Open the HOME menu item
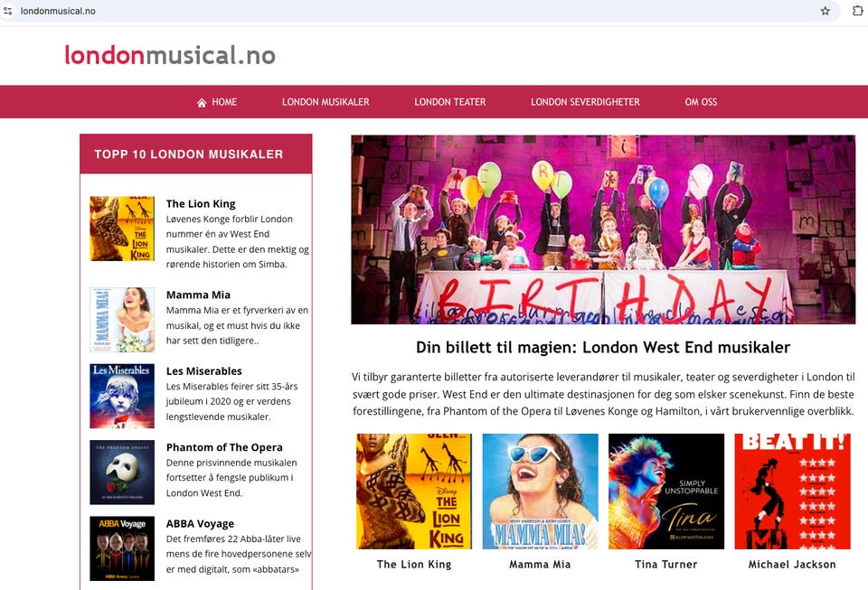 (224, 102)
